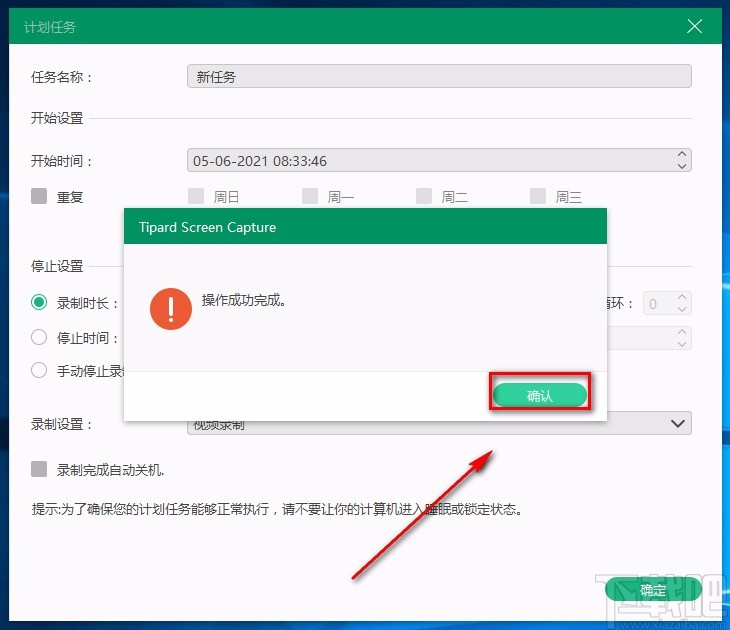The height and width of the screenshot is (630, 730).
Task: Click the 确定 button at the bottom
Action: [653, 590]
